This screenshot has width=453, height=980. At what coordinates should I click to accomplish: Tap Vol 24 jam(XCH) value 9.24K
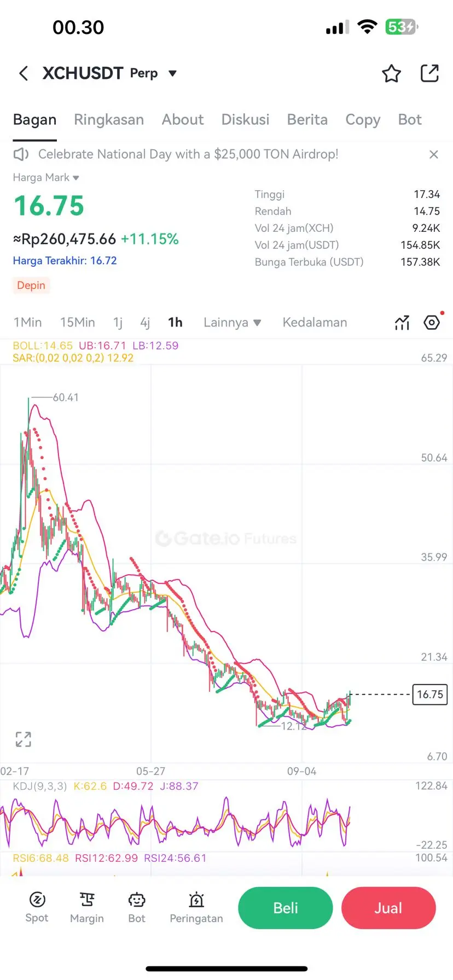click(x=426, y=228)
